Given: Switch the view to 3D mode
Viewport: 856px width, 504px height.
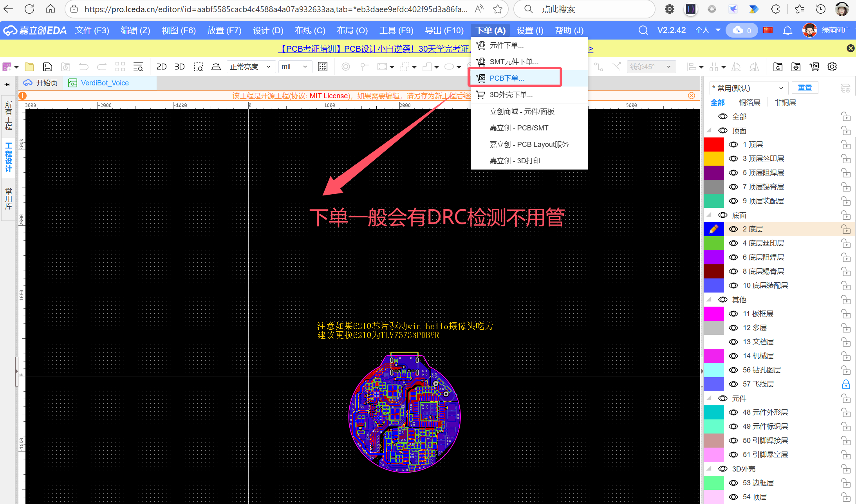Looking at the screenshot, I should pyautogui.click(x=179, y=67).
